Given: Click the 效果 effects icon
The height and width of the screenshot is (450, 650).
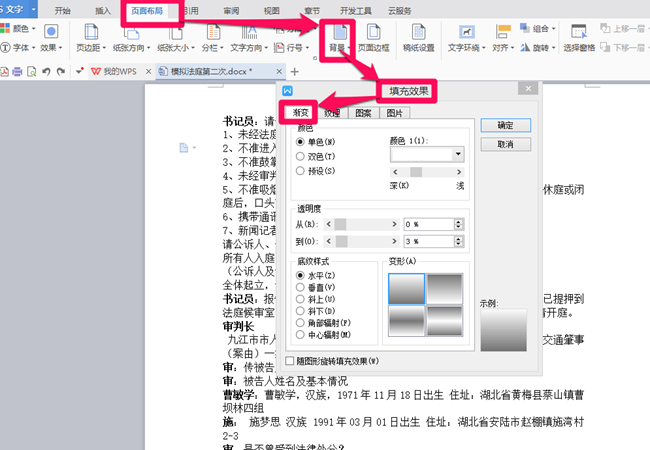Looking at the screenshot, I should click(x=51, y=31).
